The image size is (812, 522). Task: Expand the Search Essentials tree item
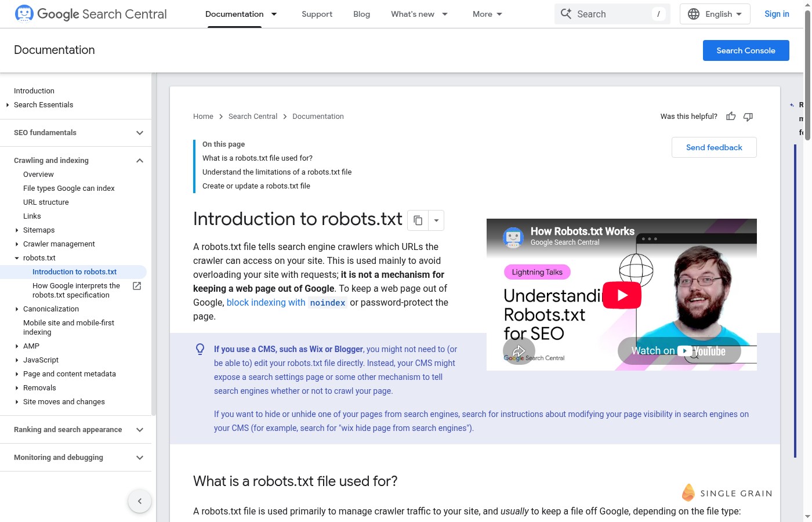(8, 105)
